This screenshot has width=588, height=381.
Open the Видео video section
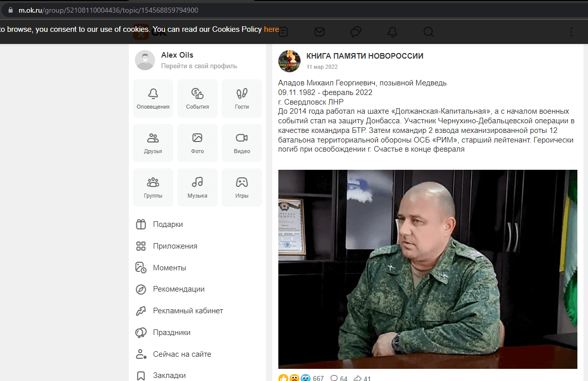(241, 143)
